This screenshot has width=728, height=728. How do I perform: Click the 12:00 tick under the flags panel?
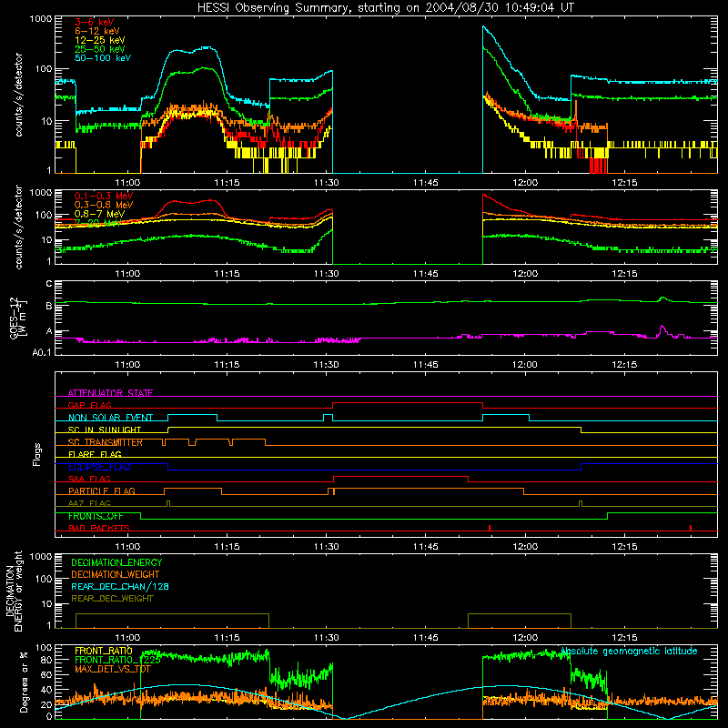pos(525,547)
